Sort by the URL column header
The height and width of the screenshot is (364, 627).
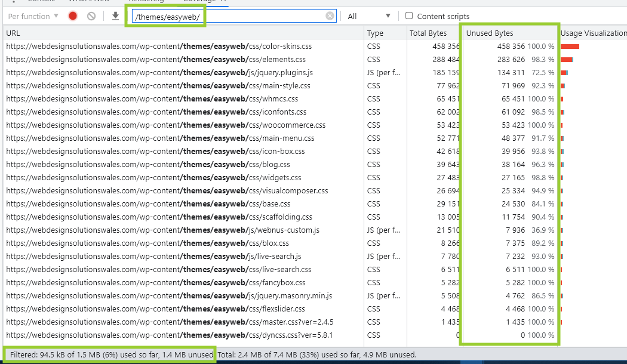183,33
